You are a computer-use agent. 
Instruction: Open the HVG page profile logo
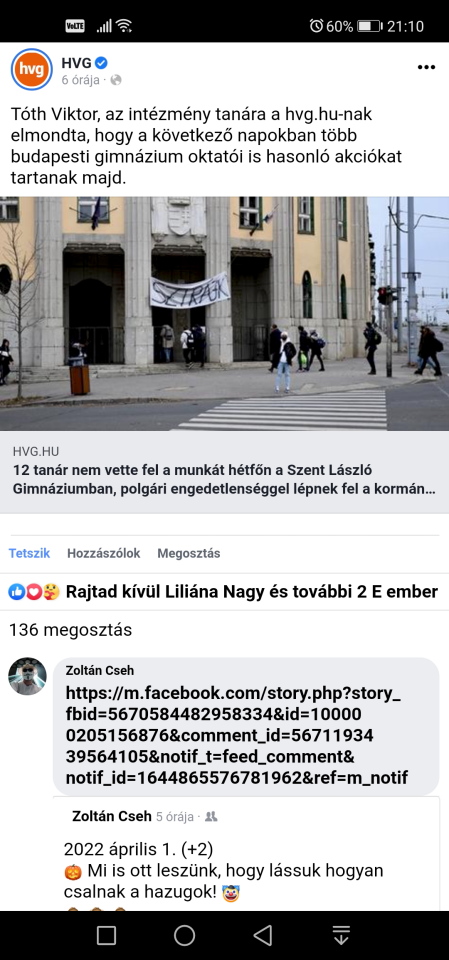click(x=32, y=69)
